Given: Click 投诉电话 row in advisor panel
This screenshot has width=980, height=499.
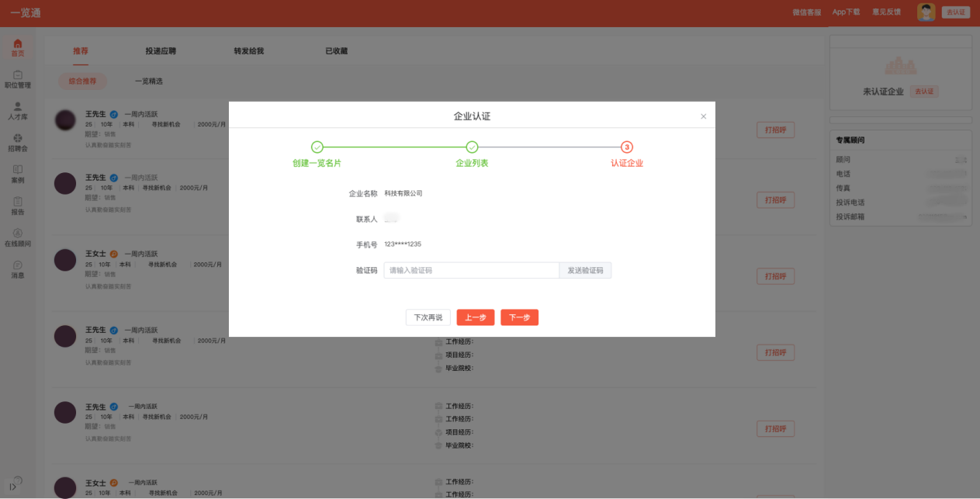Looking at the screenshot, I should tap(900, 203).
